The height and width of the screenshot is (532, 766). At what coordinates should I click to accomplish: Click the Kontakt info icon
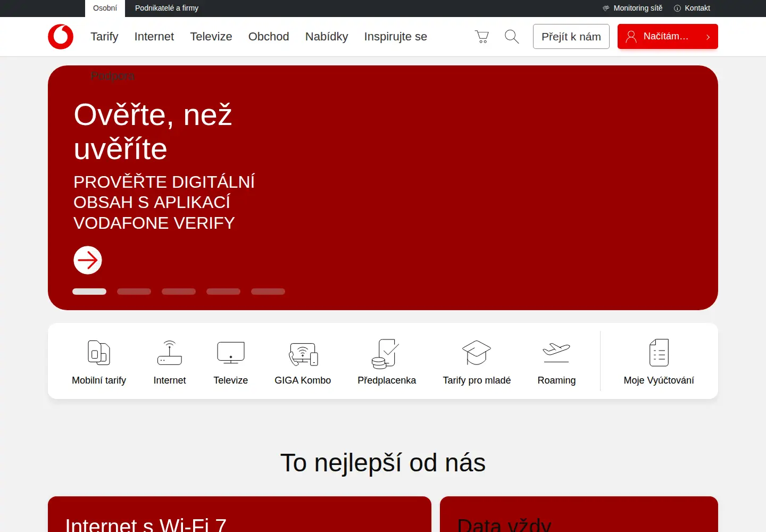[677, 8]
